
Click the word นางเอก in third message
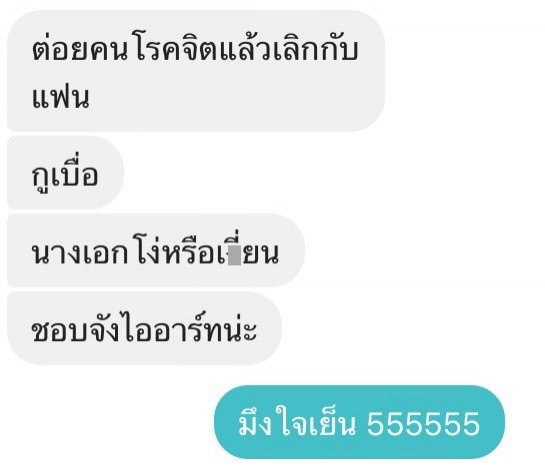80,254
